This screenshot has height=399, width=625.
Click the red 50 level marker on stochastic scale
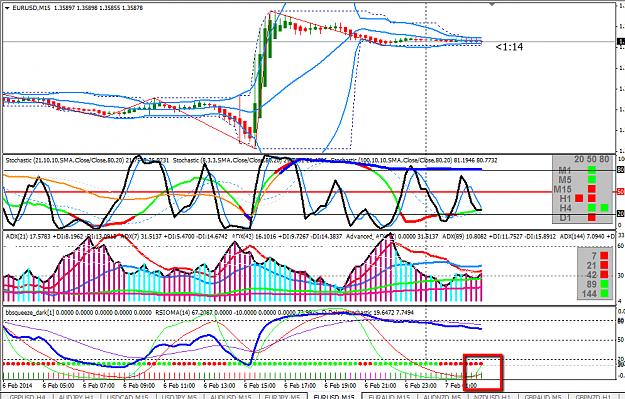click(x=621, y=192)
